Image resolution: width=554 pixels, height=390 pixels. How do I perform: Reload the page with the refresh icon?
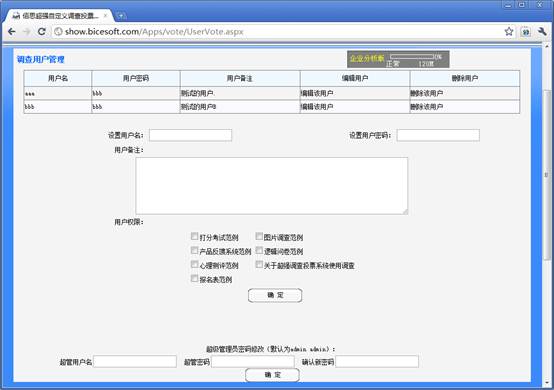pos(42,32)
